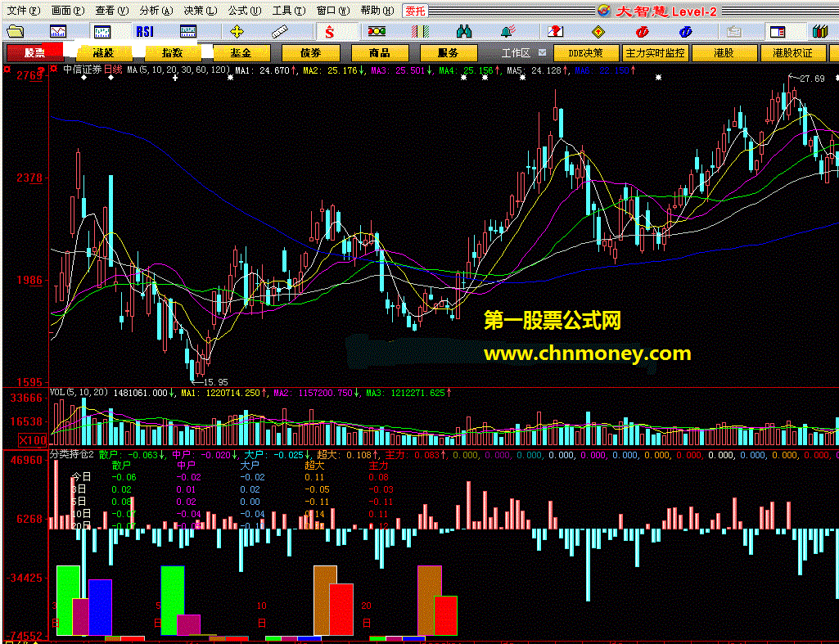The width and height of the screenshot is (839, 644).
Task: Select the ruler measuring tool
Action: point(279,32)
